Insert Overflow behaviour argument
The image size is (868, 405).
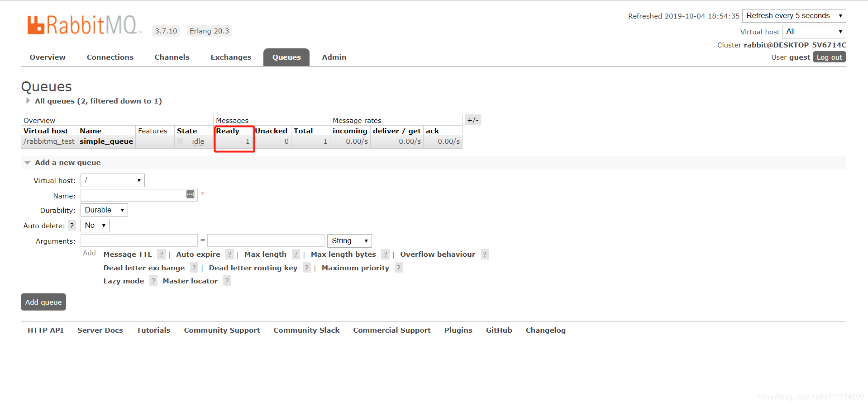438,254
